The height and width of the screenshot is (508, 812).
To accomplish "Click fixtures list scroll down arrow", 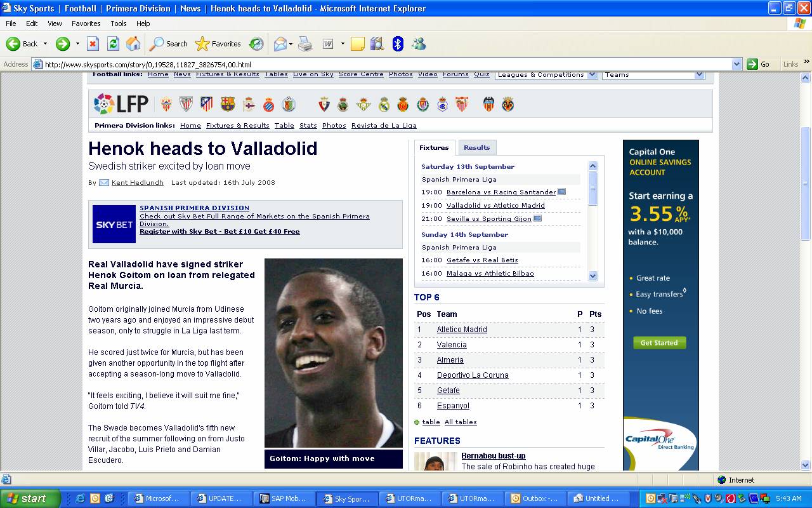I will pos(593,276).
